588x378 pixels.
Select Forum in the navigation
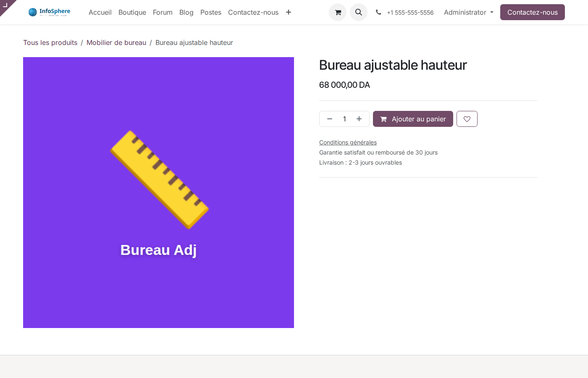pos(163,12)
